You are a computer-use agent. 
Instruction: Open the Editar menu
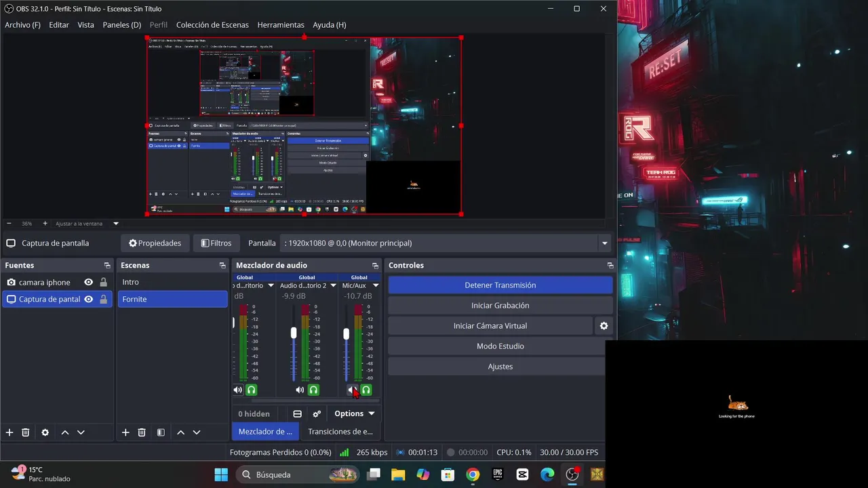tap(59, 25)
